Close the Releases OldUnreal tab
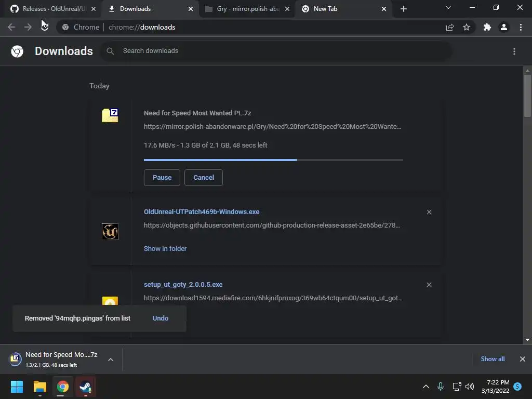The image size is (532, 399). pos(94,9)
